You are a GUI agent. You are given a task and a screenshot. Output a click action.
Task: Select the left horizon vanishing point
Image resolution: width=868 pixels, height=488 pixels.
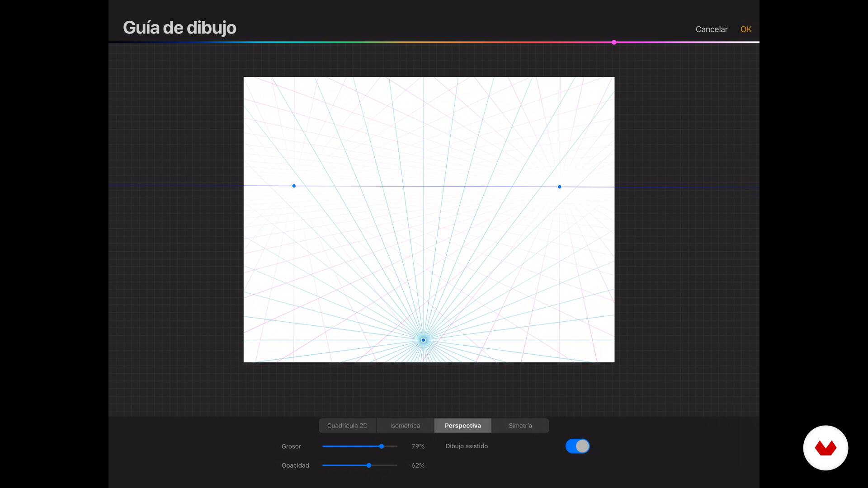click(294, 186)
